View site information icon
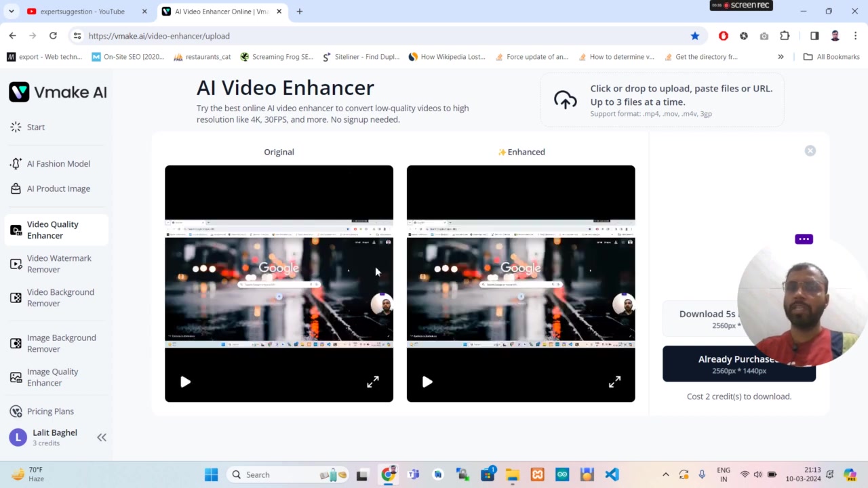 77,36
